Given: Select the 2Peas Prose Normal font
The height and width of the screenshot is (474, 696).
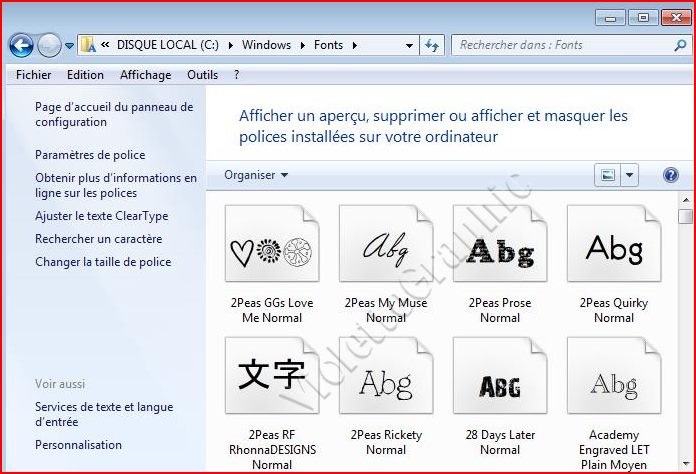Looking at the screenshot, I should tap(500, 249).
